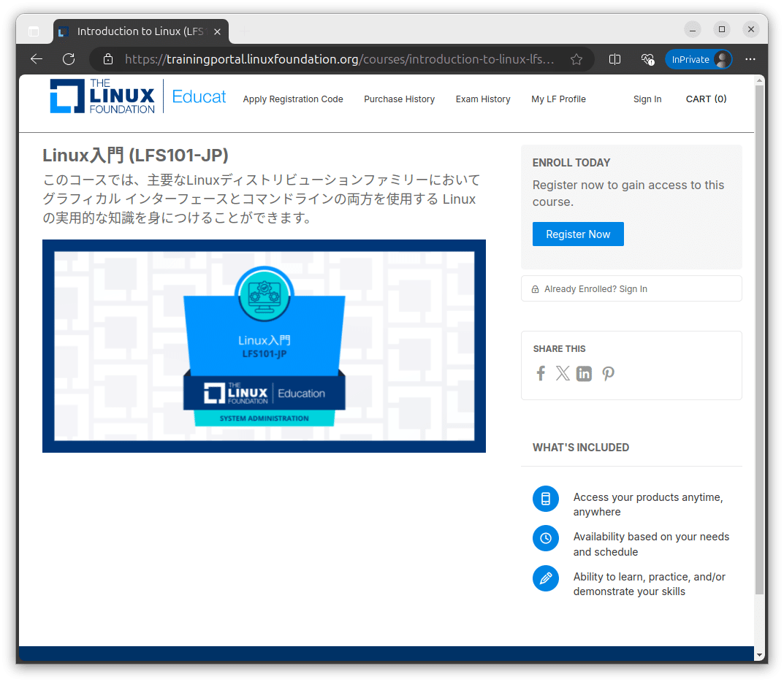Open Exam History from the navigation

tap(483, 99)
